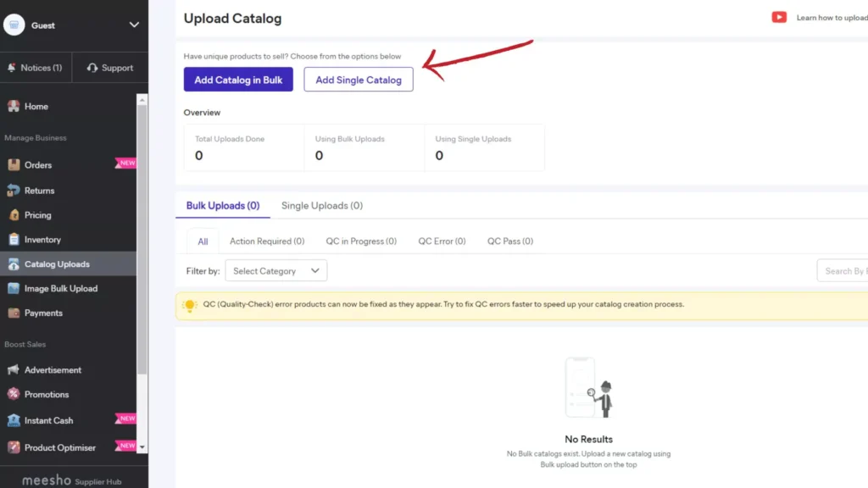Open the YouTube tutorial icon

[778, 17]
